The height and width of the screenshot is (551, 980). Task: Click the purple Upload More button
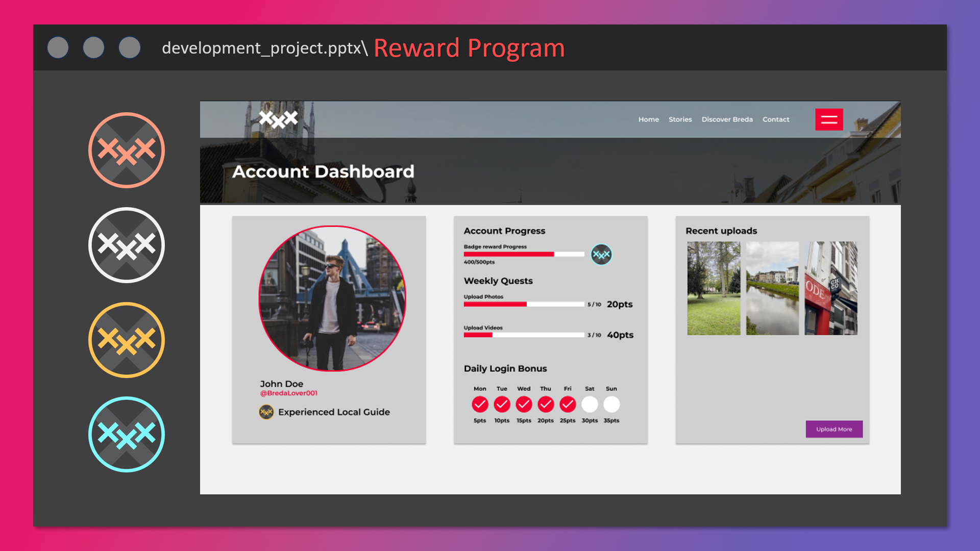pyautogui.click(x=834, y=429)
